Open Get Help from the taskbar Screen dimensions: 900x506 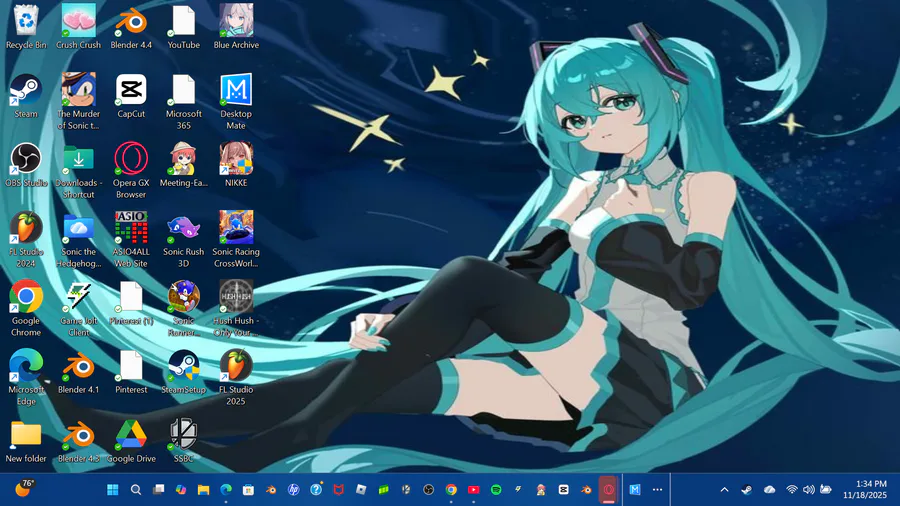[316, 489]
